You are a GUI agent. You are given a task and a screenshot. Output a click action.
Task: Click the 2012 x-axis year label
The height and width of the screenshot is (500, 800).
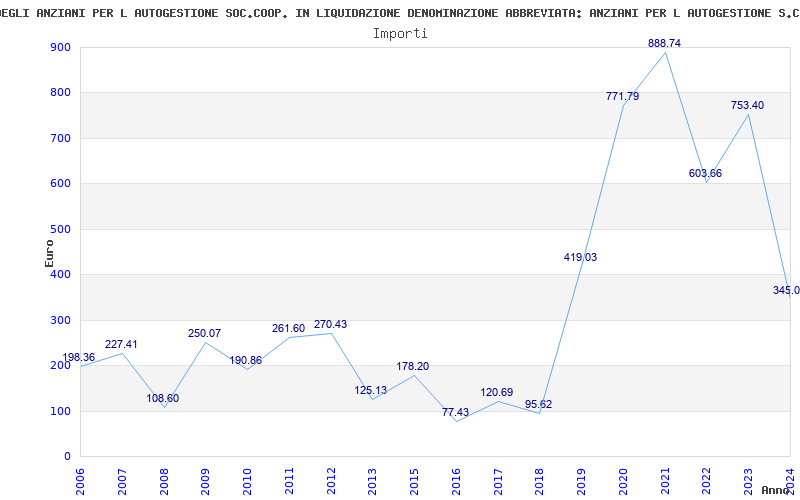coord(331,482)
